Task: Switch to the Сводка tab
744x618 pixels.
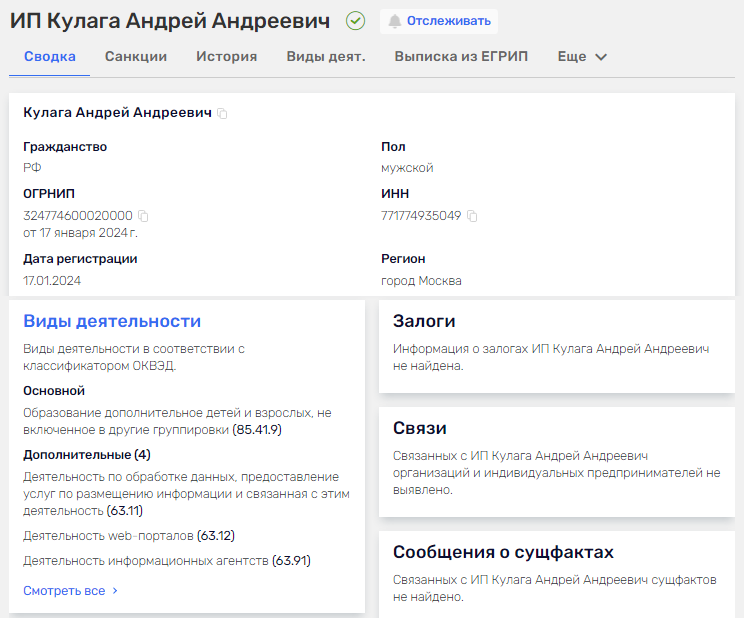Action: [x=49, y=57]
